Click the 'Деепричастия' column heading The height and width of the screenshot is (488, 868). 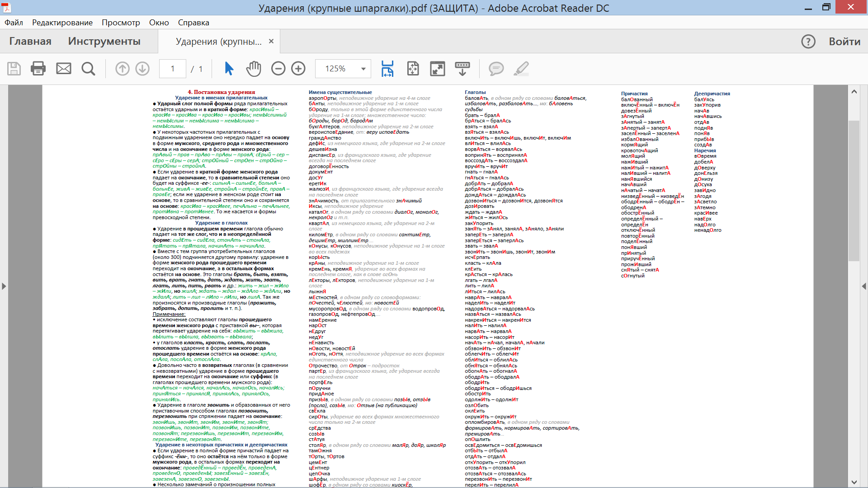click(x=712, y=94)
